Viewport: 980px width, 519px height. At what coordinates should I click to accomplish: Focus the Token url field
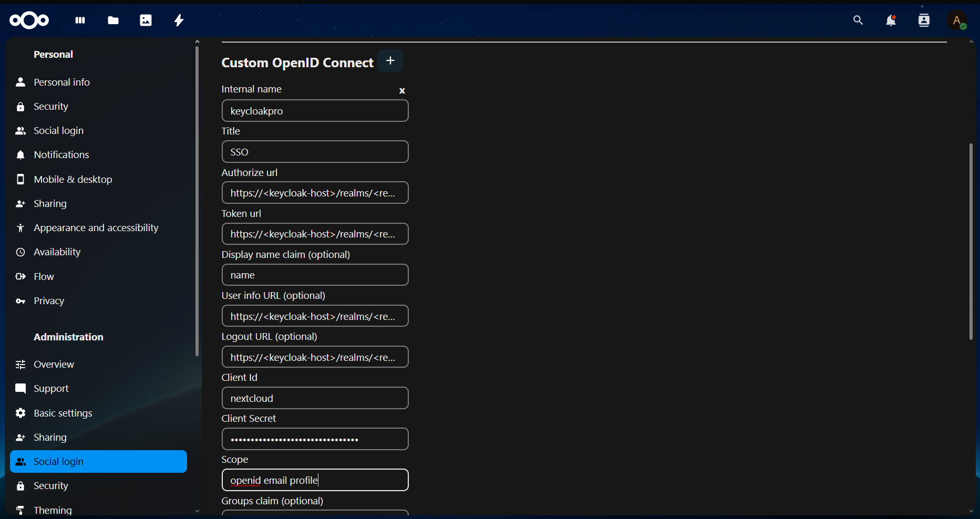pos(315,234)
